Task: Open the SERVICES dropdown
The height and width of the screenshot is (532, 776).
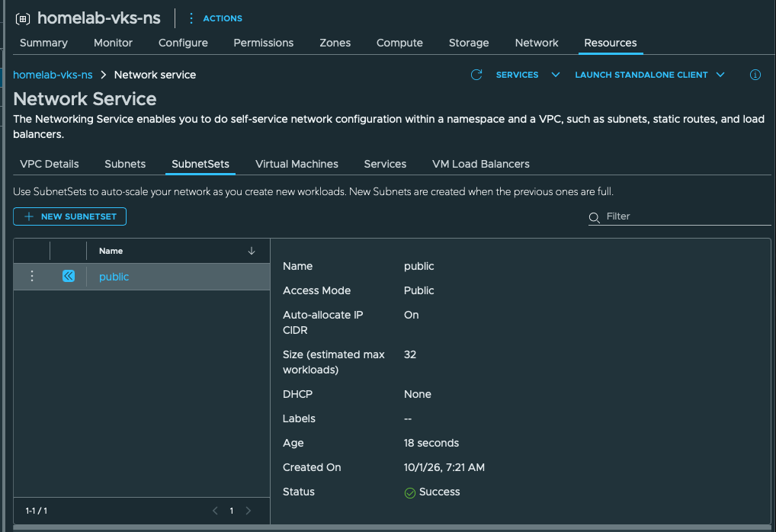Action: (x=527, y=75)
